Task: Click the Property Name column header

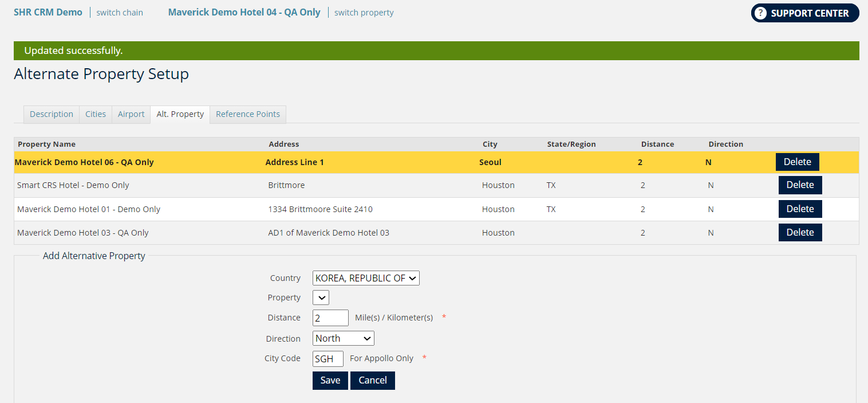Action: (x=47, y=144)
